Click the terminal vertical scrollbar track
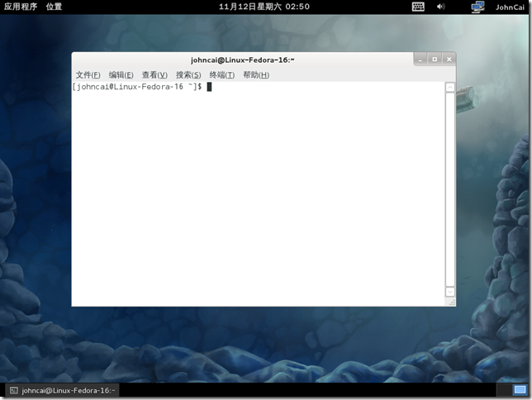Screen dimensions: 532x400 click(x=450, y=189)
